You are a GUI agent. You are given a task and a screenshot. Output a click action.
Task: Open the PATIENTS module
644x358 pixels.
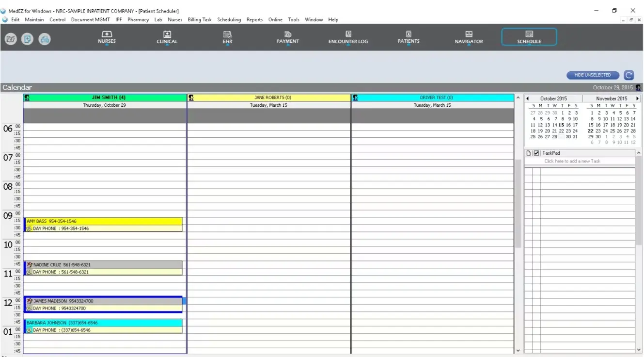(408, 36)
